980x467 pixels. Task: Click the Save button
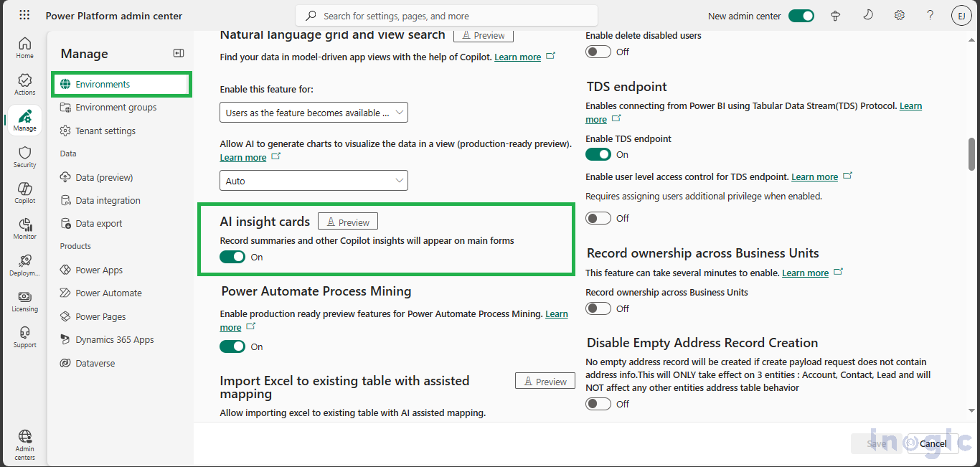876,443
